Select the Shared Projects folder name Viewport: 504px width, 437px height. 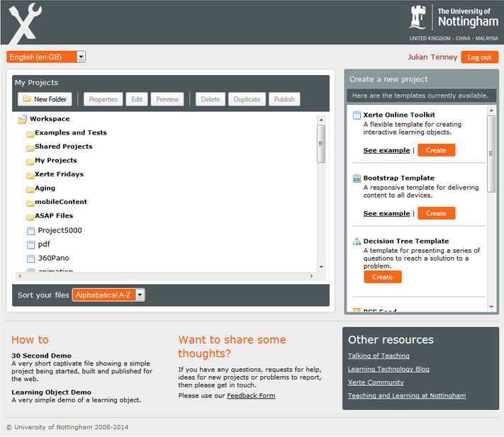click(64, 147)
